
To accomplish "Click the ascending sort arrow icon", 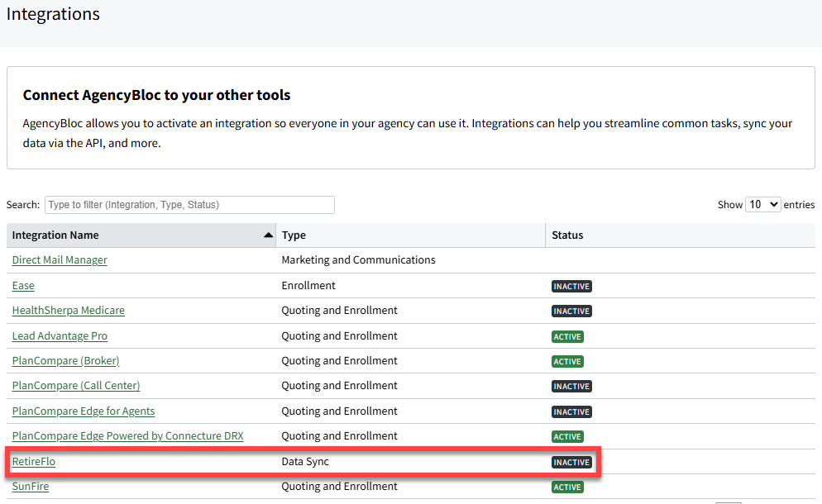I will [x=269, y=235].
